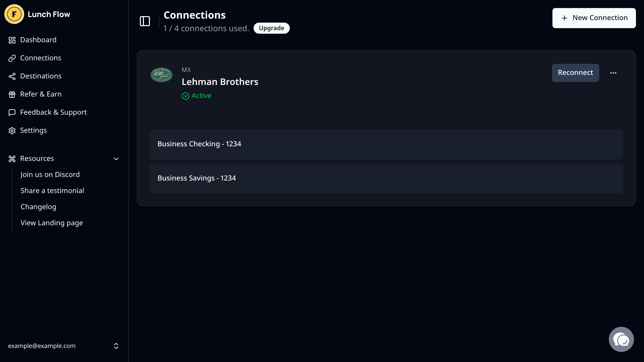Image resolution: width=644 pixels, height=362 pixels.
Task: Click the Lehman Brothers bank logo
Action: 162,75
